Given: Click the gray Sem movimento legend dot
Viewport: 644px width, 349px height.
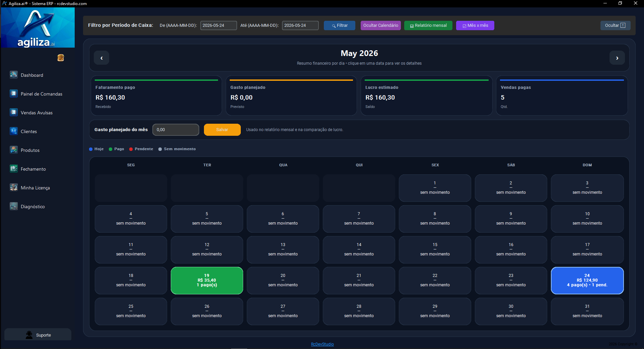Looking at the screenshot, I should 160,149.
